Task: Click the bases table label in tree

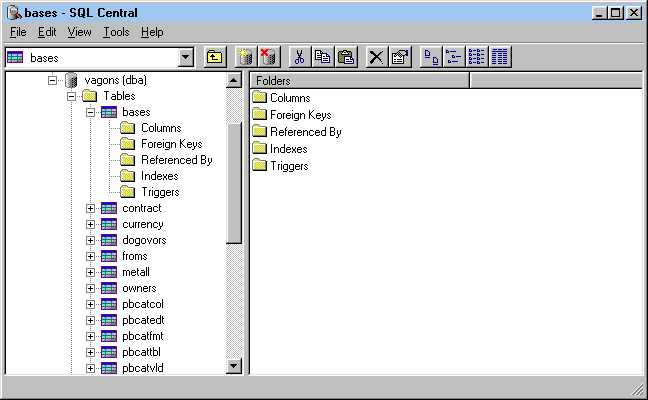Action: coord(136,112)
